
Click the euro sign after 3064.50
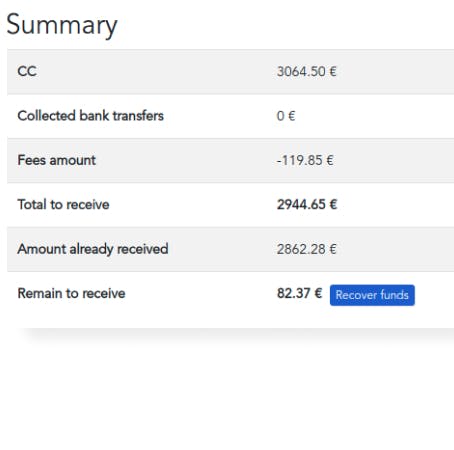(x=333, y=71)
